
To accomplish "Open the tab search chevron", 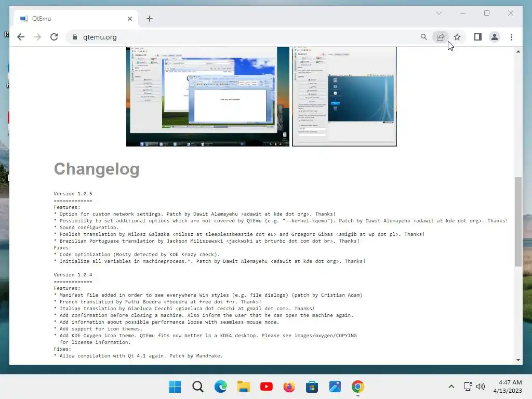I will pyautogui.click(x=439, y=13).
